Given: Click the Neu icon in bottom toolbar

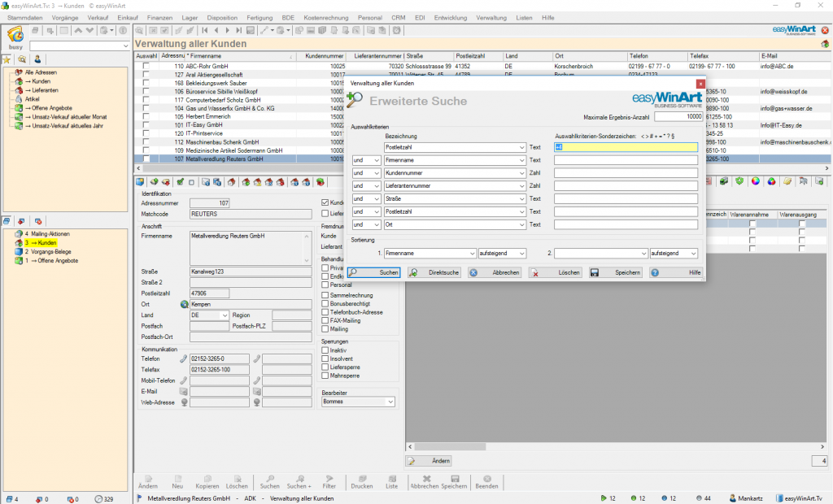Looking at the screenshot, I should 177,480.
